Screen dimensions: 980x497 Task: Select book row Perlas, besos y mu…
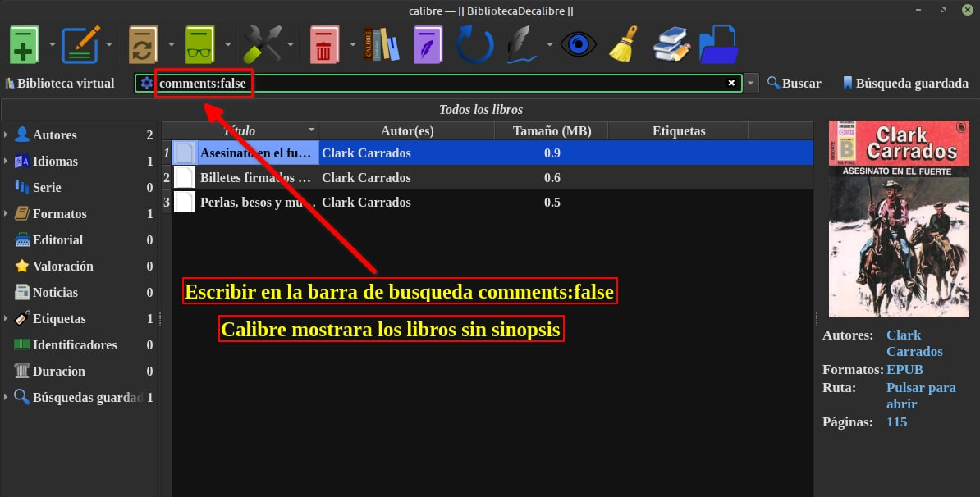click(x=492, y=202)
